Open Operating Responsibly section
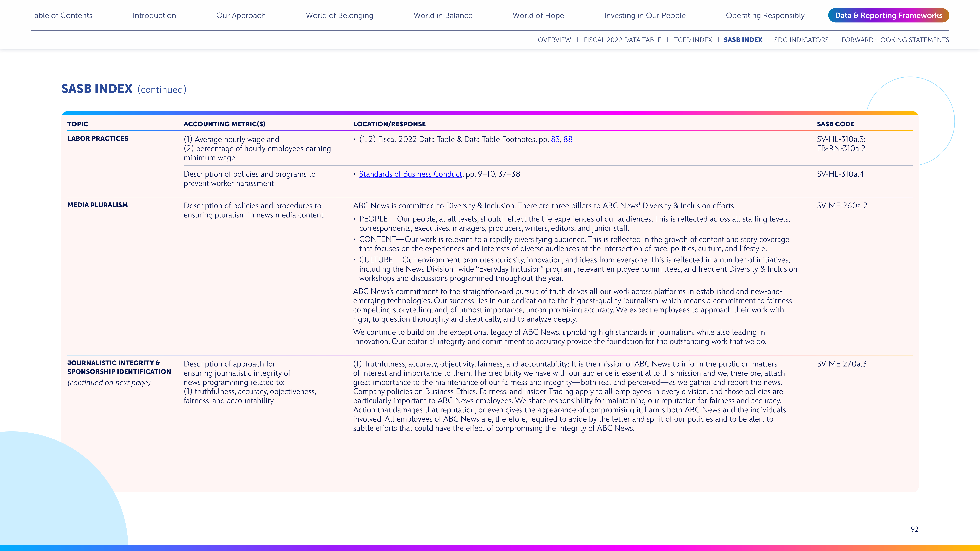The image size is (980, 551). [x=765, y=16]
